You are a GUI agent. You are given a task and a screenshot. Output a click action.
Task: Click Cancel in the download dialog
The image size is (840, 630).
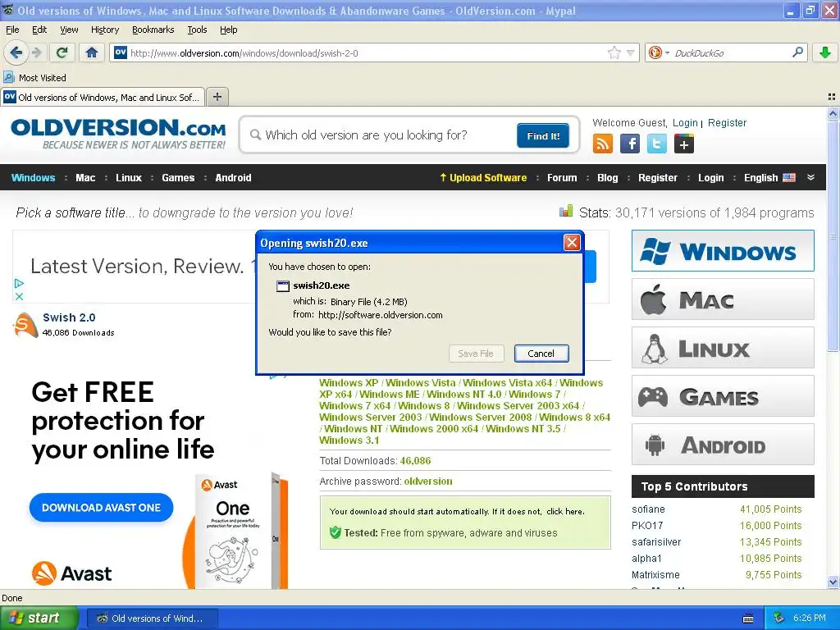point(541,353)
